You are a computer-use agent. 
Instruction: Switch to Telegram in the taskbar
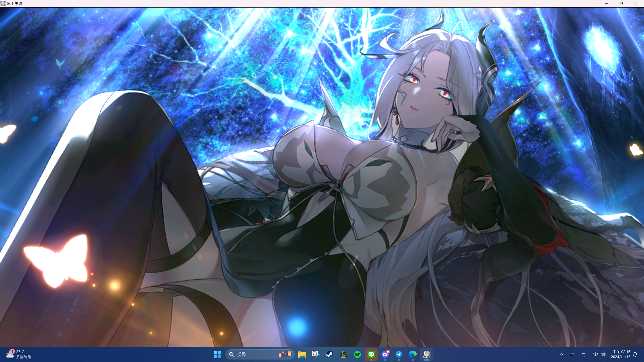pyautogui.click(x=399, y=354)
